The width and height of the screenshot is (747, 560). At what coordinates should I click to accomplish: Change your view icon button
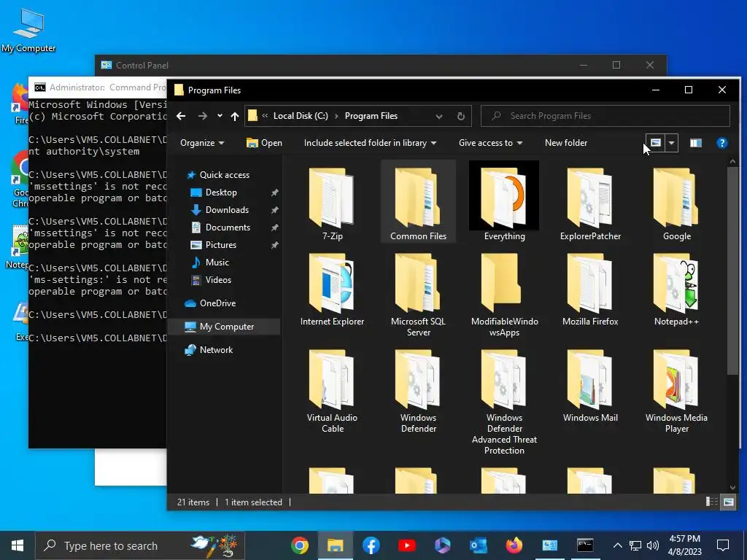(x=656, y=143)
